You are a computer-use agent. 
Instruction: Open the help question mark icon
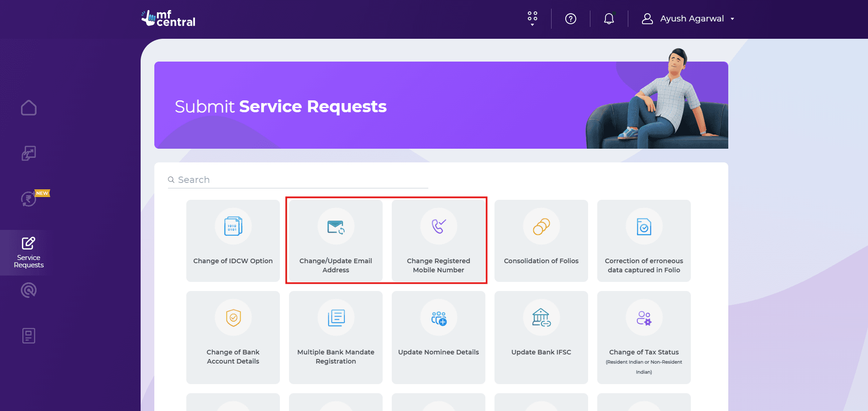point(571,19)
